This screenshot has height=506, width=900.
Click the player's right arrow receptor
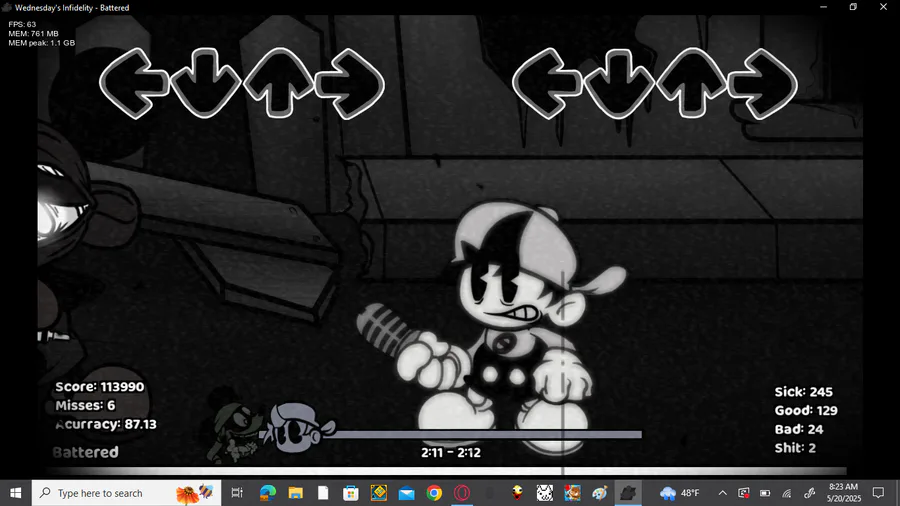click(x=763, y=84)
